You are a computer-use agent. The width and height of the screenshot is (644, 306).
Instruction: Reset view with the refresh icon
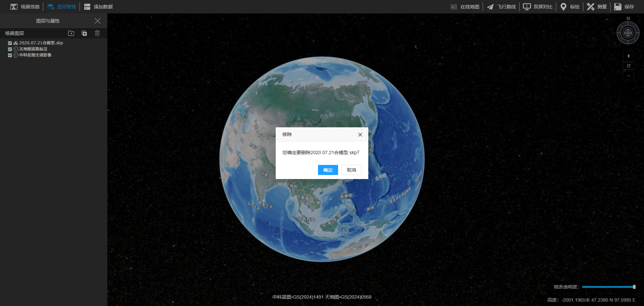629,66
